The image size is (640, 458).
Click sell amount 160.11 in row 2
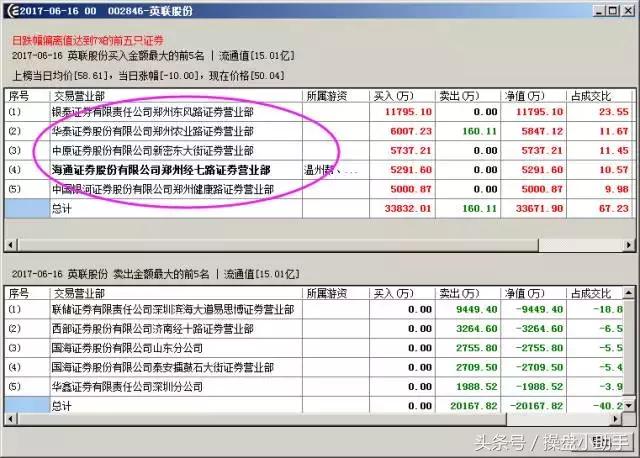coord(480,131)
